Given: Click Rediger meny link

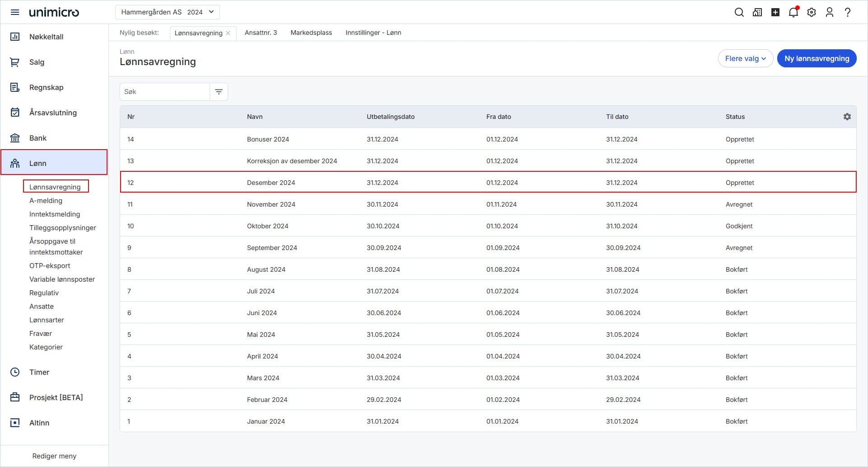Looking at the screenshot, I should click(x=54, y=456).
